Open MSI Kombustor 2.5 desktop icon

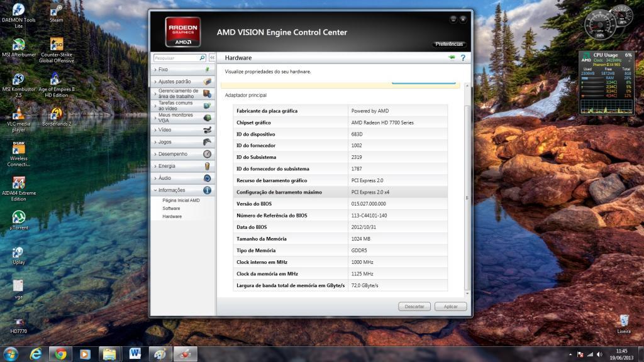pyautogui.click(x=18, y=85)
